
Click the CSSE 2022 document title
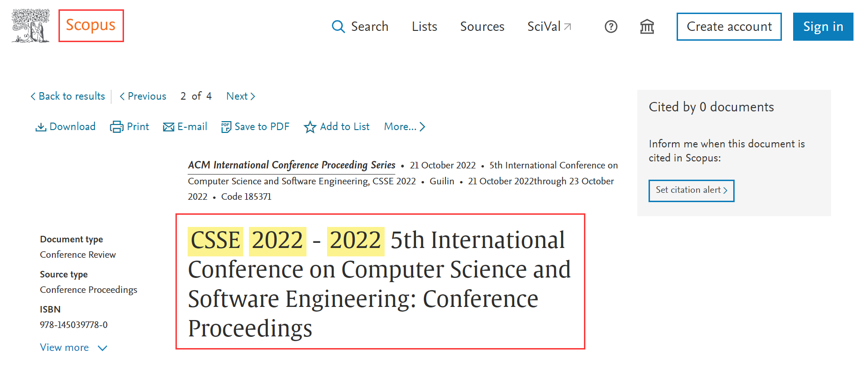379,284
